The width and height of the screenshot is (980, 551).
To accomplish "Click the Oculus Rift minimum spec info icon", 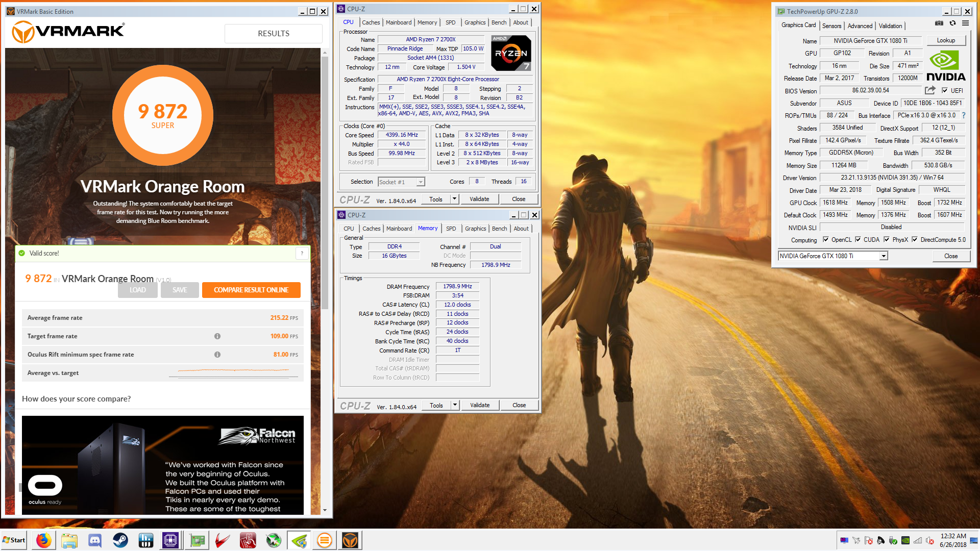I will click(217, 355).
